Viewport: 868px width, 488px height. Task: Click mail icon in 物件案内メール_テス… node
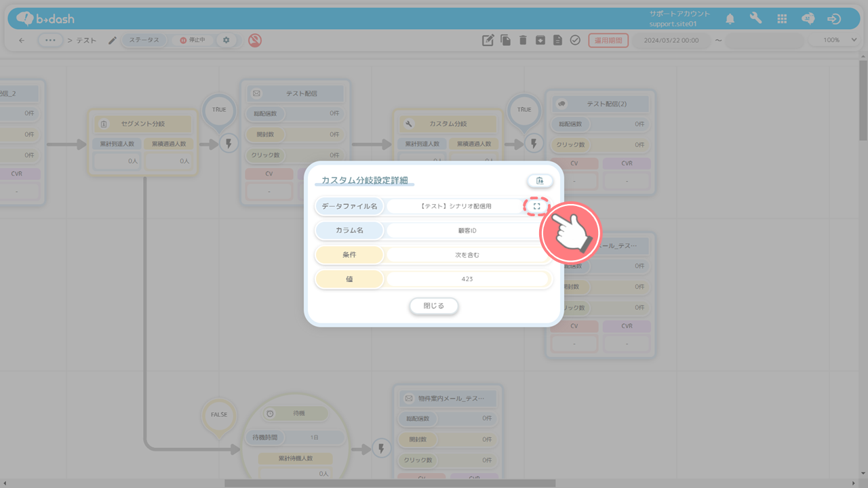409,399
